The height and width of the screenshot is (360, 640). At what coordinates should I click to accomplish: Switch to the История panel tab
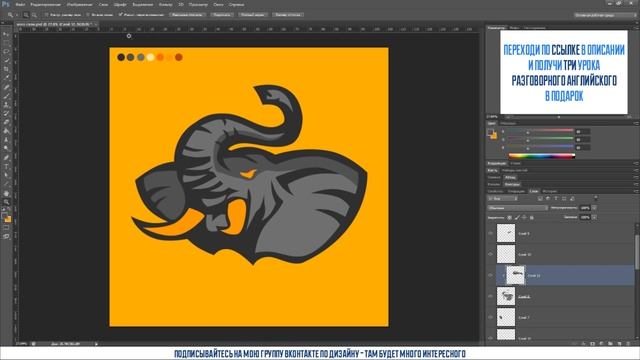point(549,191)
